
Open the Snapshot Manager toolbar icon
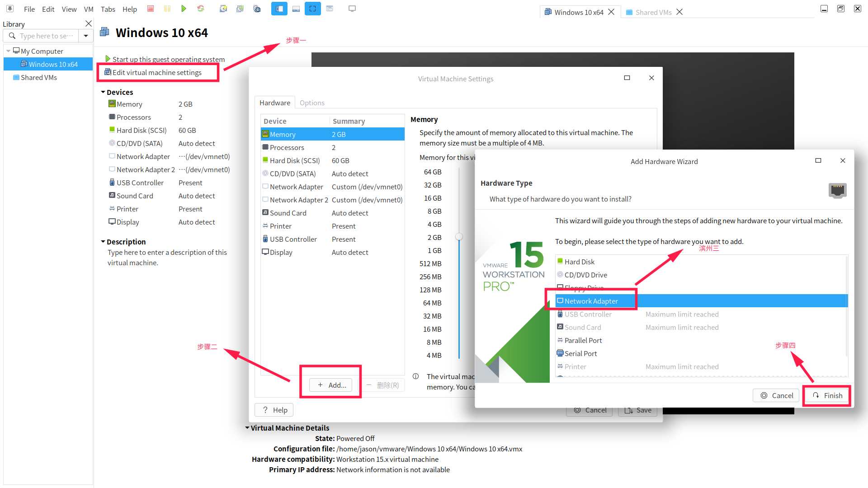click(x=257, y=9)
